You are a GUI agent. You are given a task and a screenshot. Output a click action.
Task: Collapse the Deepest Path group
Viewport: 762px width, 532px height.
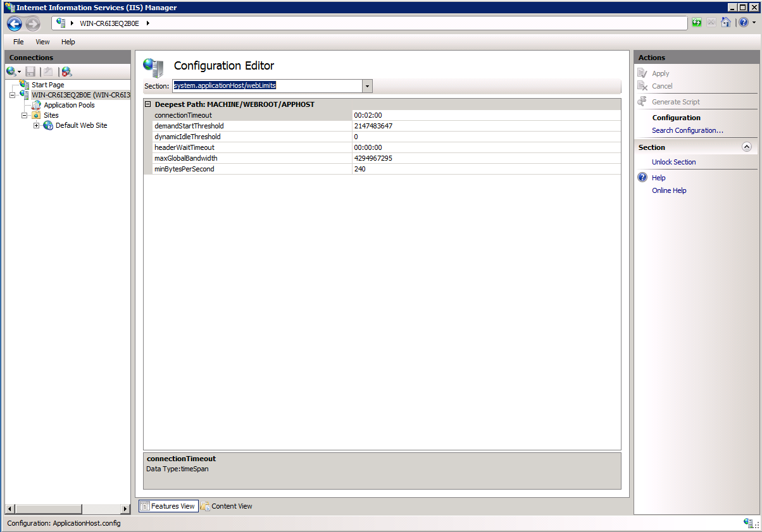(148, 104)
